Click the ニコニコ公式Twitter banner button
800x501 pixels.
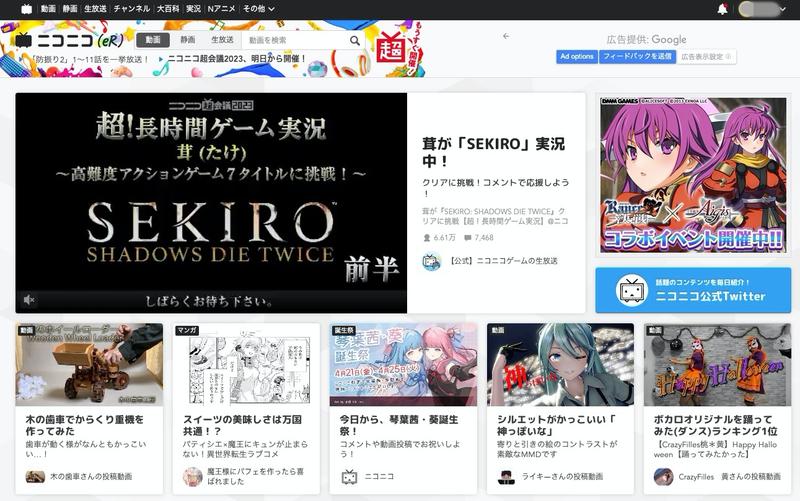[693, 290]
